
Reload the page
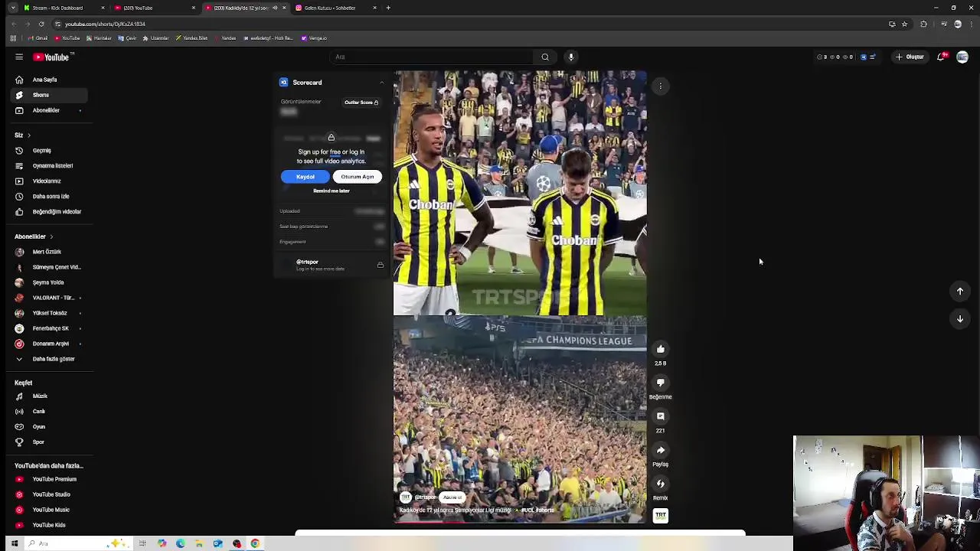coord(41,24)
